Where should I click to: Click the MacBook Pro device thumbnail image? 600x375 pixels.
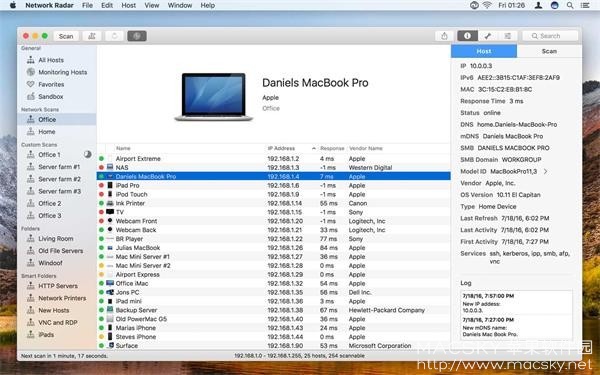[214, 97]
